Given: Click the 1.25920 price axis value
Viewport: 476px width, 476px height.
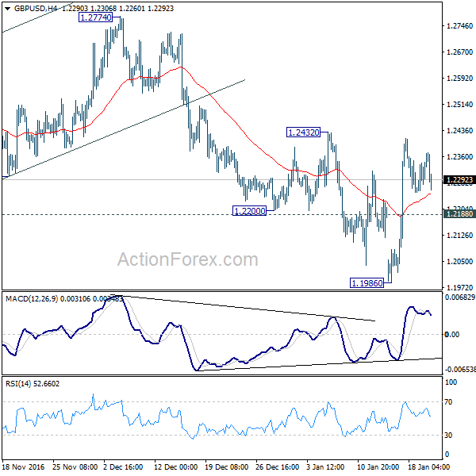Looking at the screenshot, I should pos(459,79).
